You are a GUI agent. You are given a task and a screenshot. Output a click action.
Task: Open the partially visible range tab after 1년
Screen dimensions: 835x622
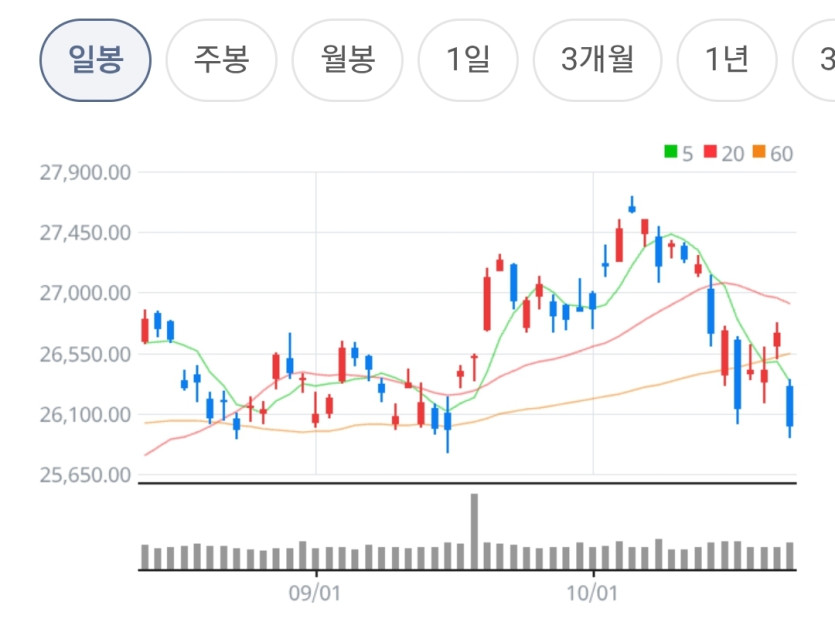click(x=815, y=60)
